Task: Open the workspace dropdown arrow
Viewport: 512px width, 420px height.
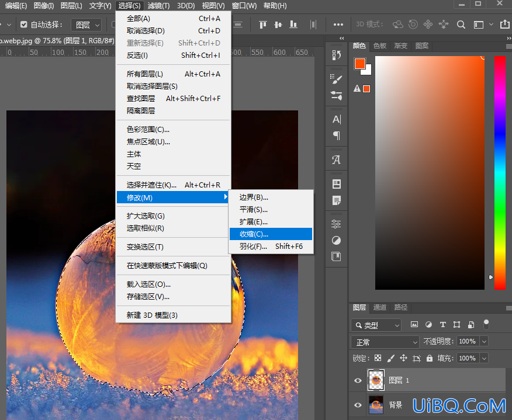Action: [491, 25]
